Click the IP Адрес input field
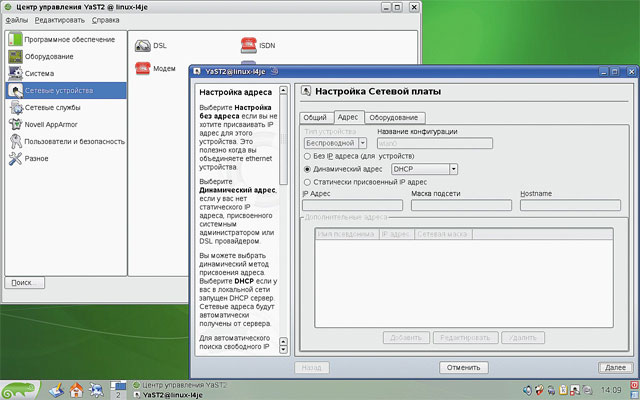Viewport: 640px width, 400px height. [x=353, y=205]
